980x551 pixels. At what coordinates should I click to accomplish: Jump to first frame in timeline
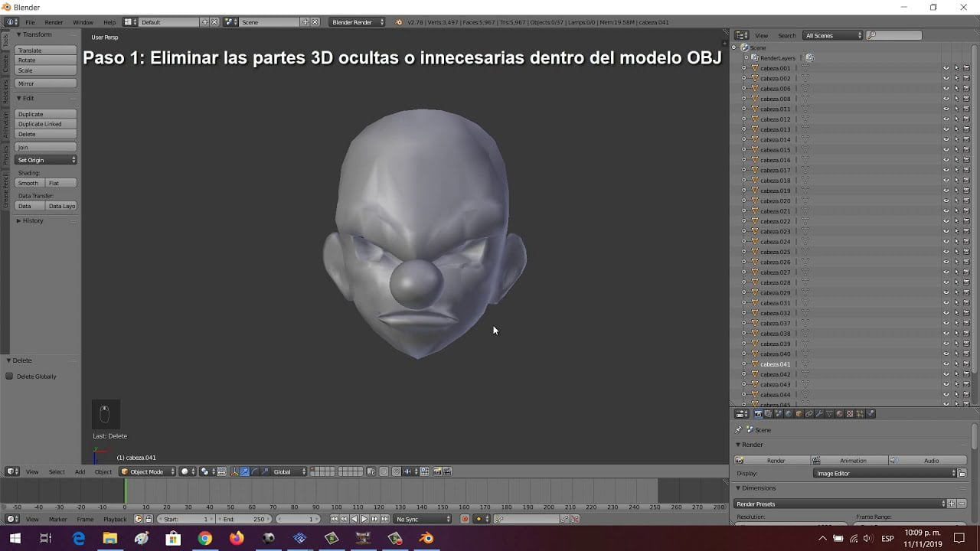tap(334, 519)
